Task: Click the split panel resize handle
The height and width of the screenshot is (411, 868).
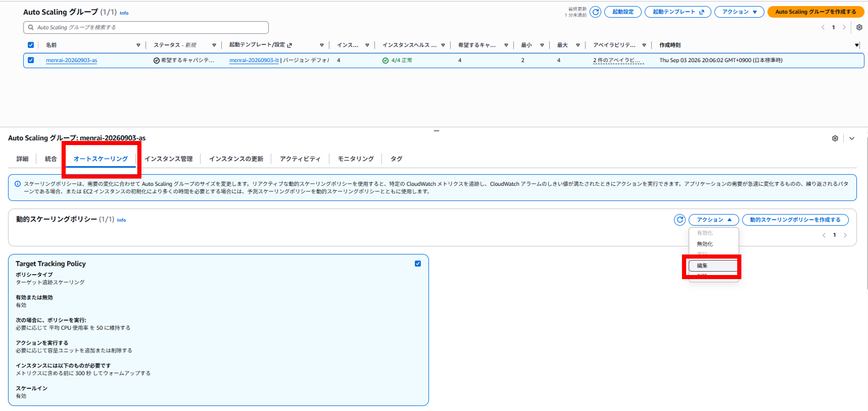Action: pyautogui.click(x=436, y=131)
